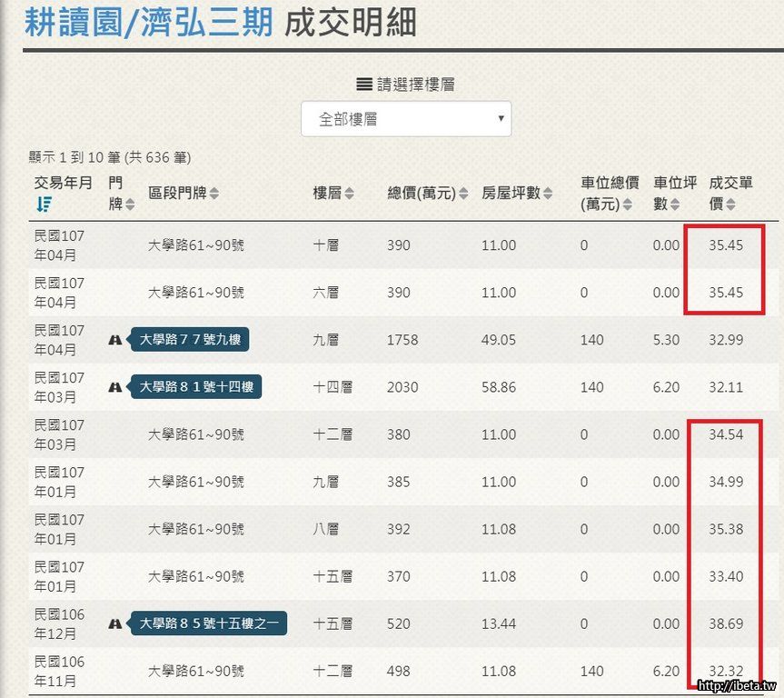Screen dimensions: 784x698
Task: Sort by 房屋坪數 column arrows
Action: 548,194
